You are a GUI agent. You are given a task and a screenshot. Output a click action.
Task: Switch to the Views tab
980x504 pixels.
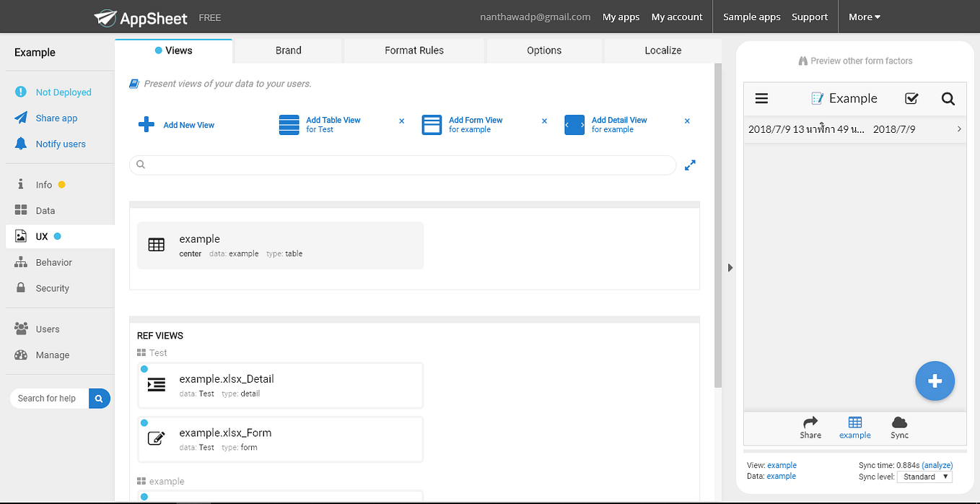point(173,51)
